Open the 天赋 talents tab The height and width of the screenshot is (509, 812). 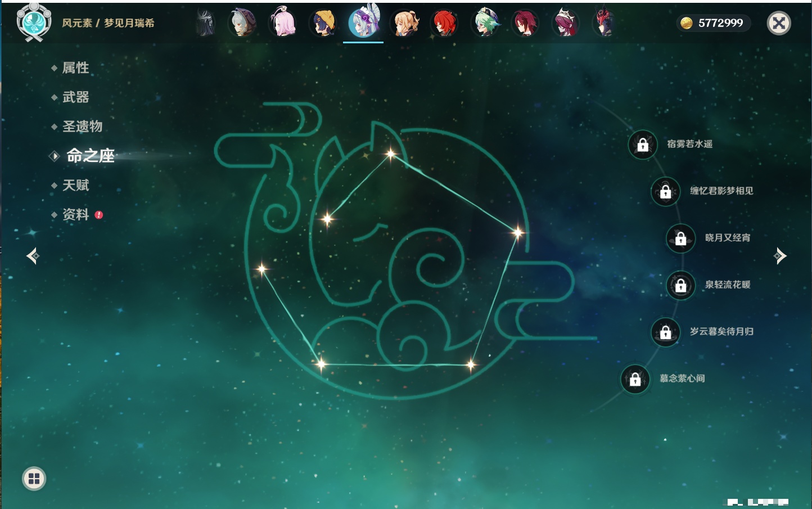point(75,185)
